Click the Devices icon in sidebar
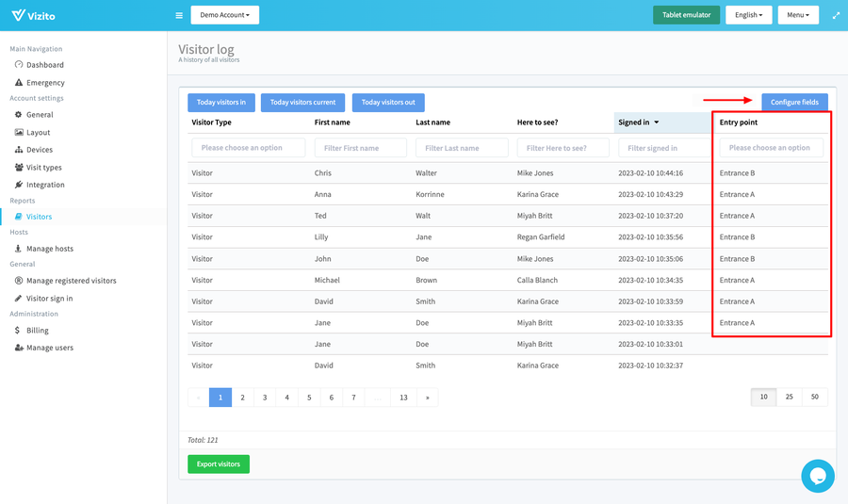 [x=19, y=150]
